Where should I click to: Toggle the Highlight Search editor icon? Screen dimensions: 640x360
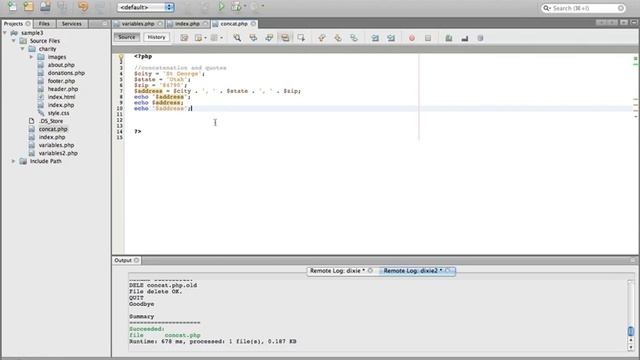285,38
